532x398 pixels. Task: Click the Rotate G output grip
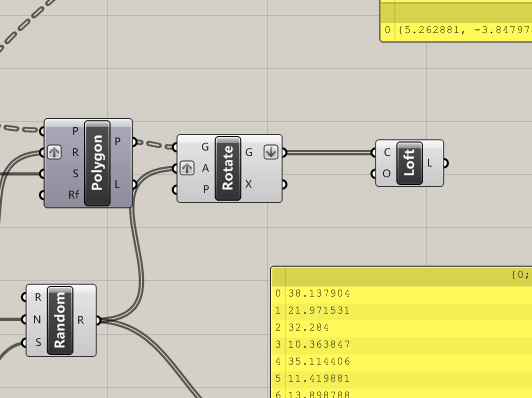(x=284, y=152)
